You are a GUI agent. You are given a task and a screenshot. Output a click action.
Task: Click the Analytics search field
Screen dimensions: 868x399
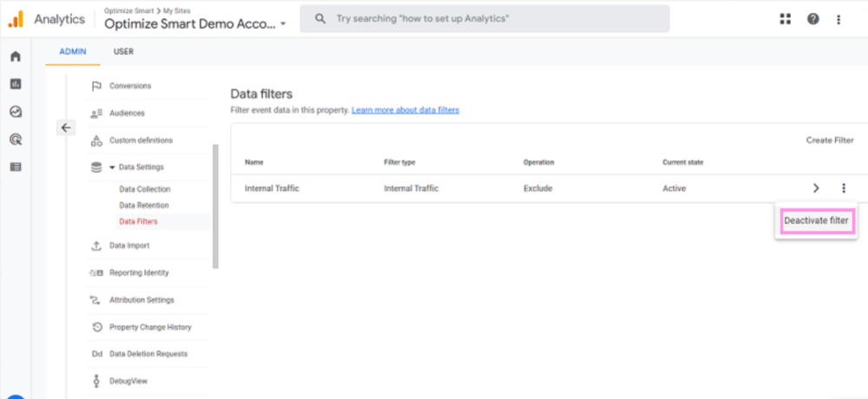click(x=484, y=18)
